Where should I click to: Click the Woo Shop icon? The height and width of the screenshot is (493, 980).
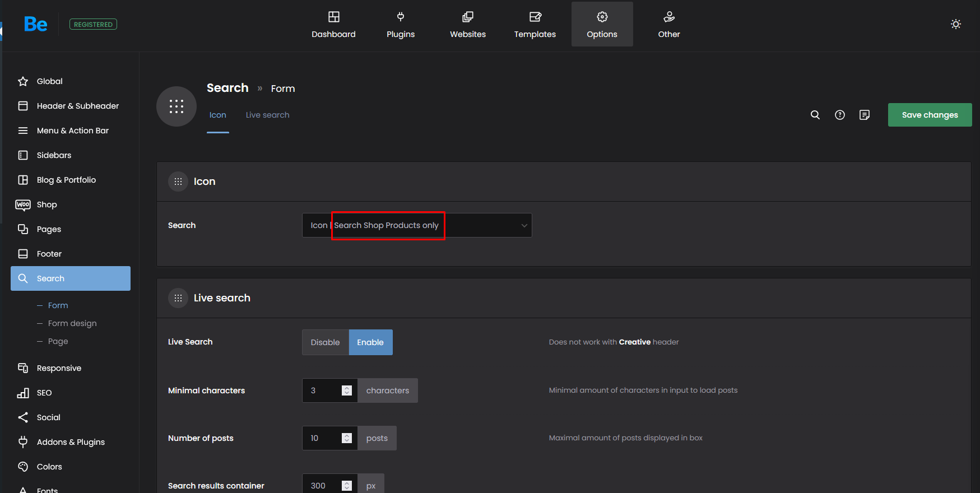23,204
